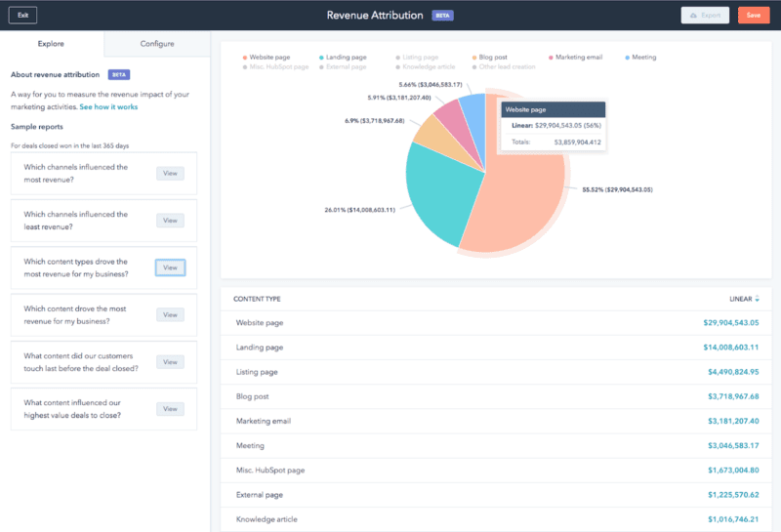Show Listing page series in legend
This screenshot has width=781, height=532.
[x=398, y=58]
